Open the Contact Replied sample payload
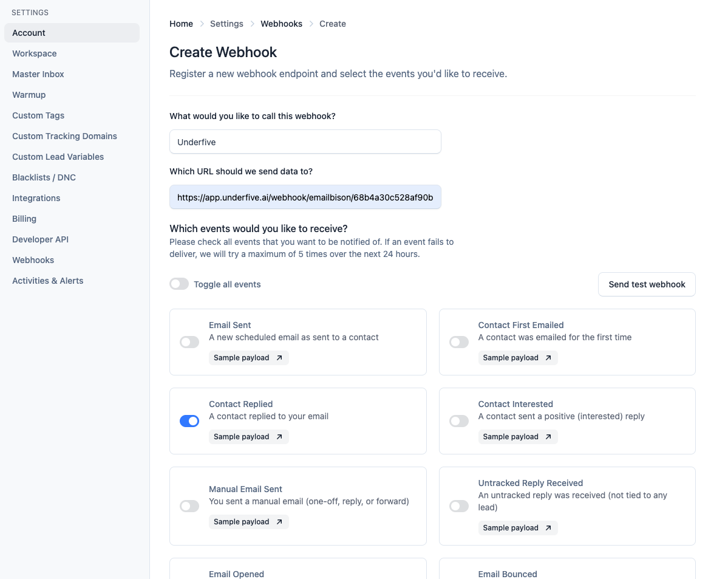728x579 pixels. [x=248, y=437]
